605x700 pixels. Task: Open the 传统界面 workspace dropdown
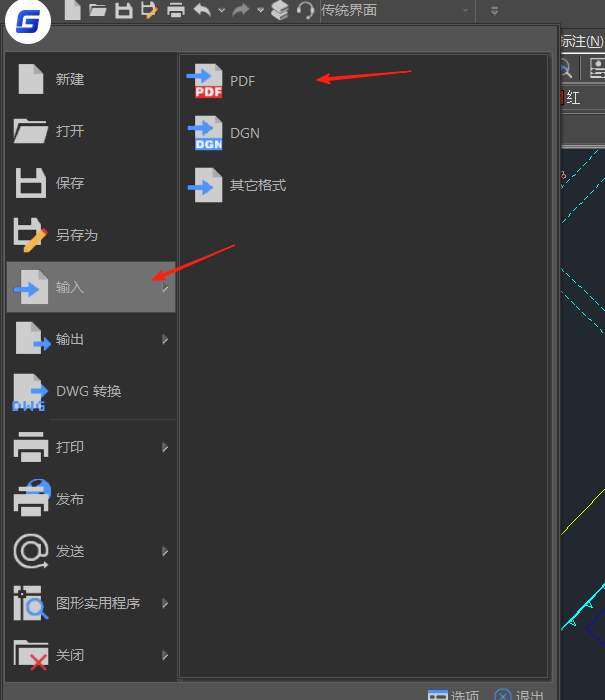396,10
